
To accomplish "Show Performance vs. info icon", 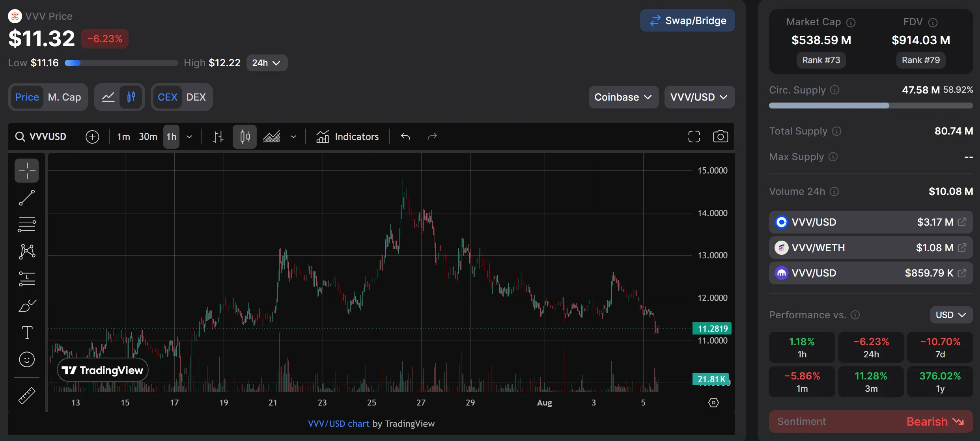I will point(855,315).
